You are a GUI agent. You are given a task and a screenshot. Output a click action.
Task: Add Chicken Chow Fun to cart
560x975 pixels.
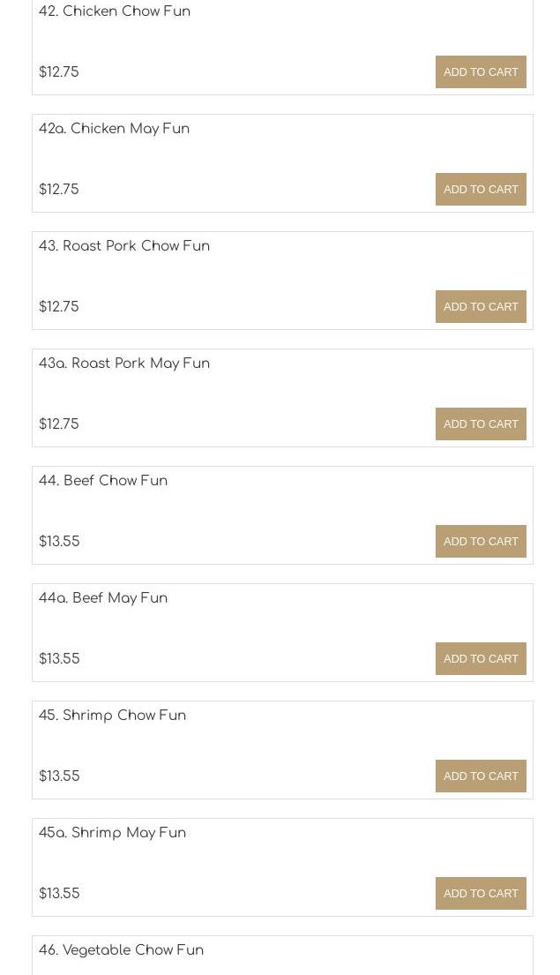(481, 72)
